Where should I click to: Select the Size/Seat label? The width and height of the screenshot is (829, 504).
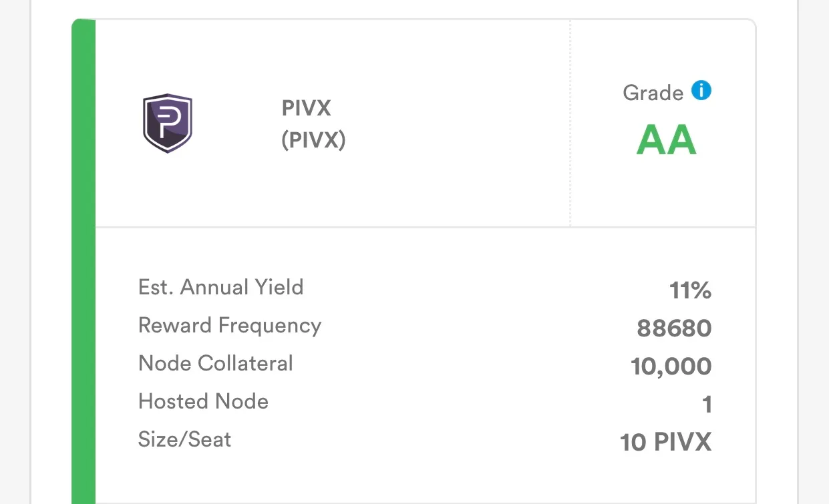184,440
